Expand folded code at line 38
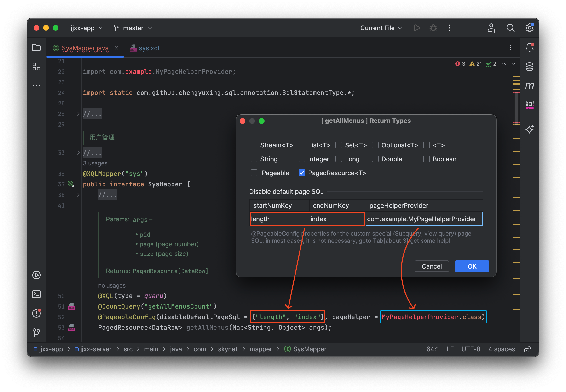This screenshot has width=566, height=392. 78,195
